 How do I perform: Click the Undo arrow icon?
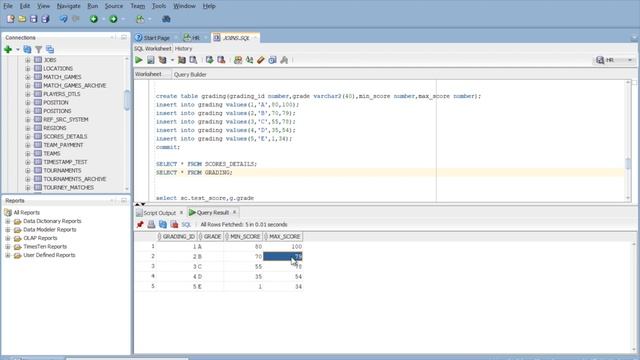pos(63,19)
